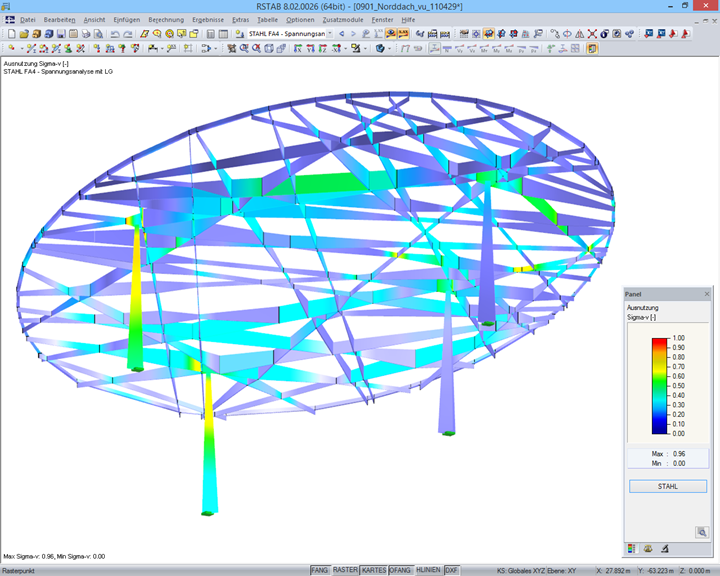Viewport: 720px width, 576px height.
Task: Open the Hilfe menu
Action: click(x=408, y=20)
